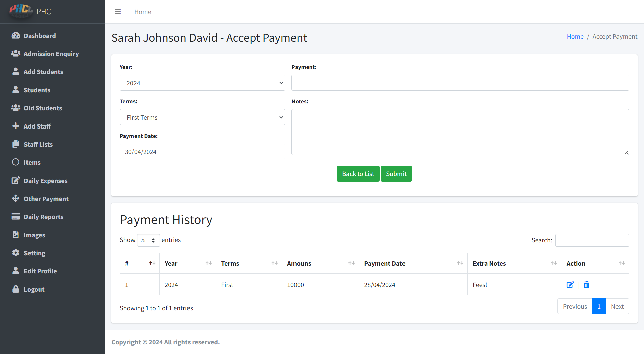Click the Dashboard gauge icon in sidebar

click(x=16, y=36)
